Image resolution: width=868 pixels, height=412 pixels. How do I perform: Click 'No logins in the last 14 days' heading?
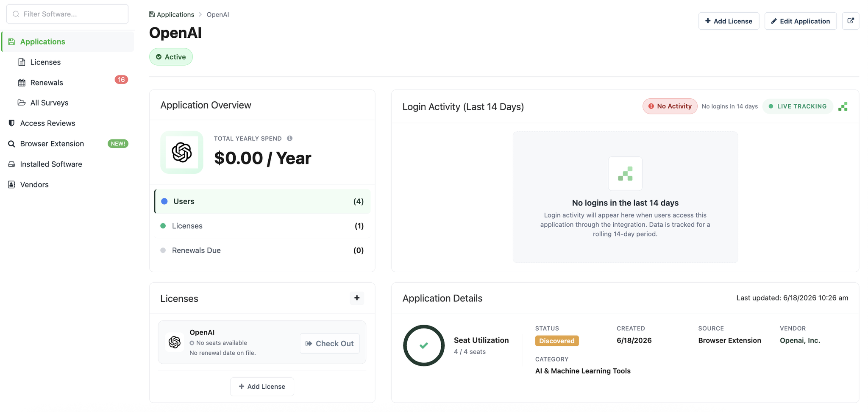(625, 203)
